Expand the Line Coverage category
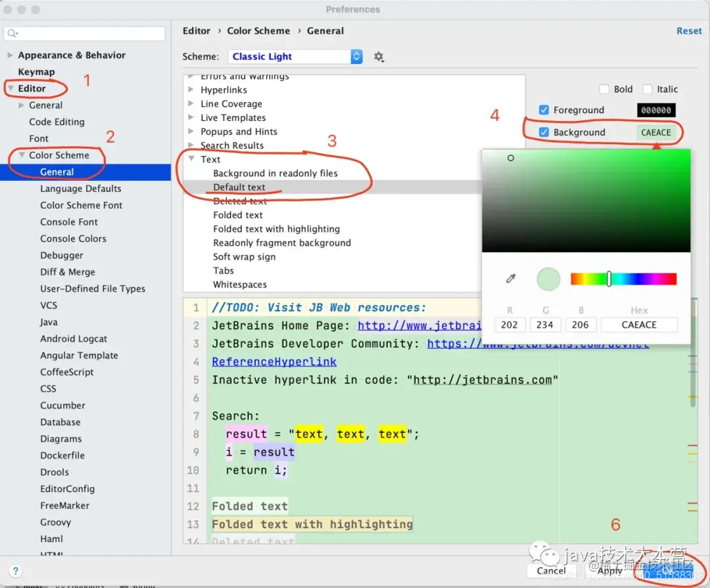 [x=191, y=104]
